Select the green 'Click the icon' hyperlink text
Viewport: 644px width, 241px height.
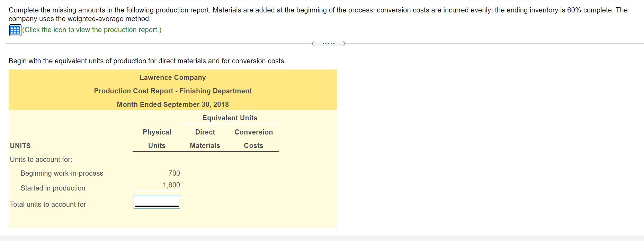(91, 30)
